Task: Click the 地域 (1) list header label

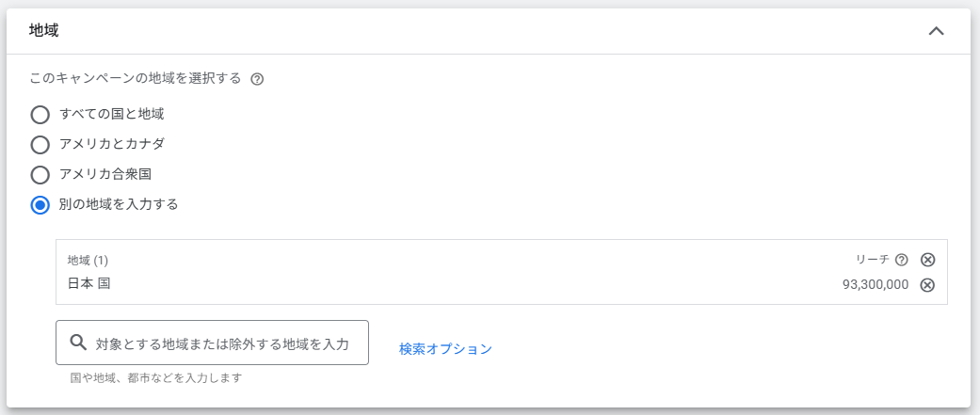Action: (88, 260)
